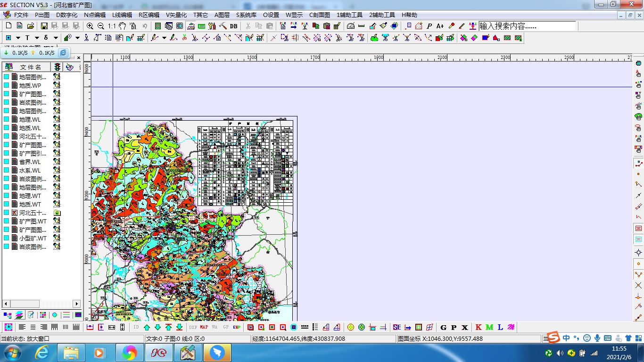Screen dimensions: 644x362
Task: Click the traffic light column header icon
Action: click(57, 67)
